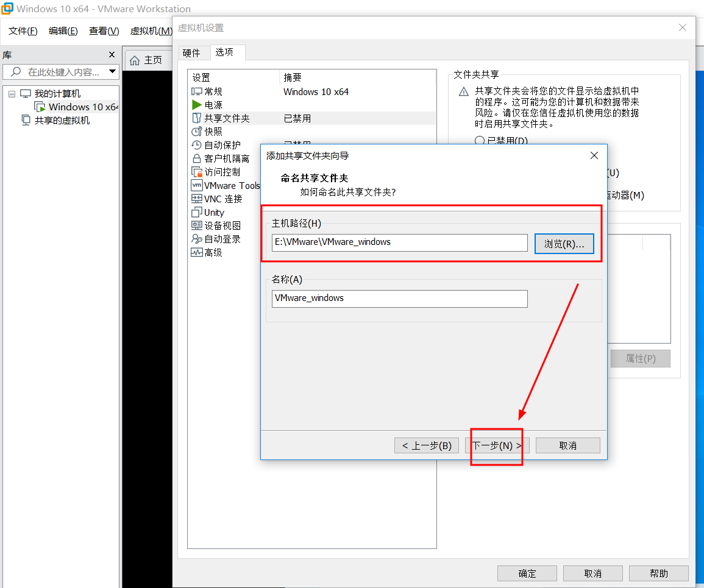This screenshot has width=704, height=588.
Task: Click the VMware Tools vm icon
Action: pos(196,185)
